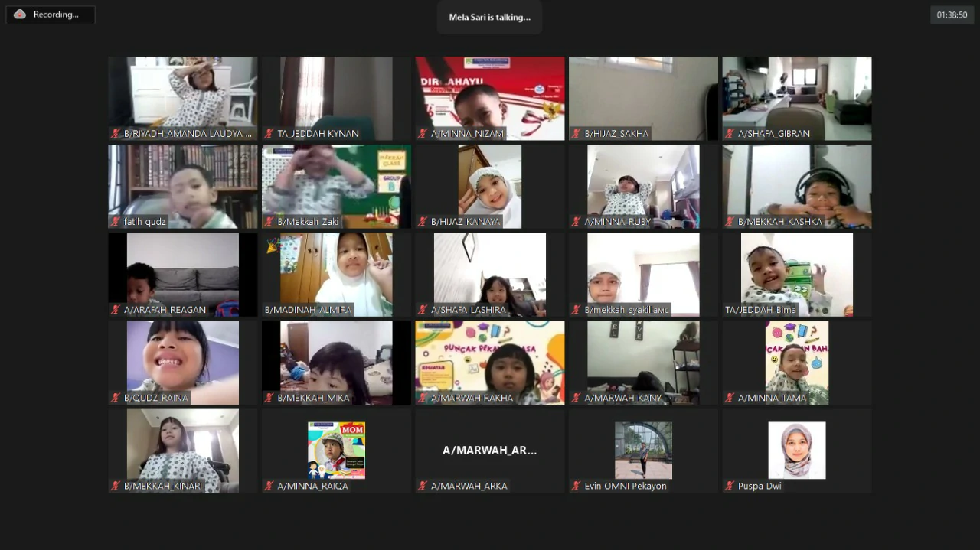Click the Recording... status text
The image size is (980, 550).
click(56, 15)
